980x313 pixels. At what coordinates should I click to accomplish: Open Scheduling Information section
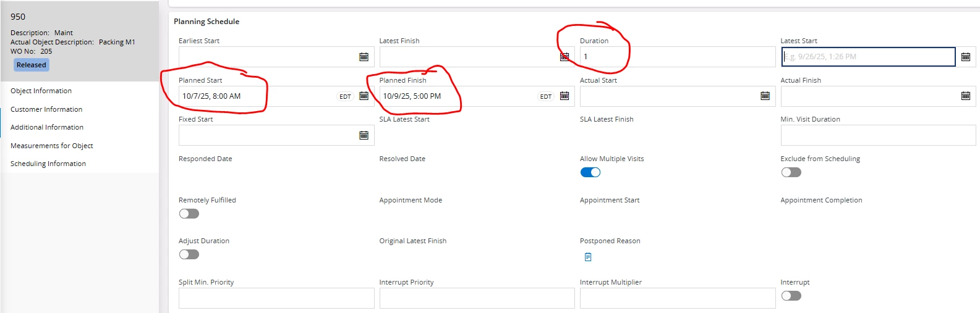(x=48, y=164)
